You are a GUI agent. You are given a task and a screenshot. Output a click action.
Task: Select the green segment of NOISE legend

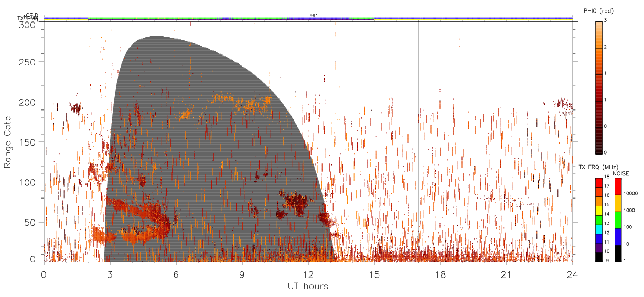(x=618, y=220)
